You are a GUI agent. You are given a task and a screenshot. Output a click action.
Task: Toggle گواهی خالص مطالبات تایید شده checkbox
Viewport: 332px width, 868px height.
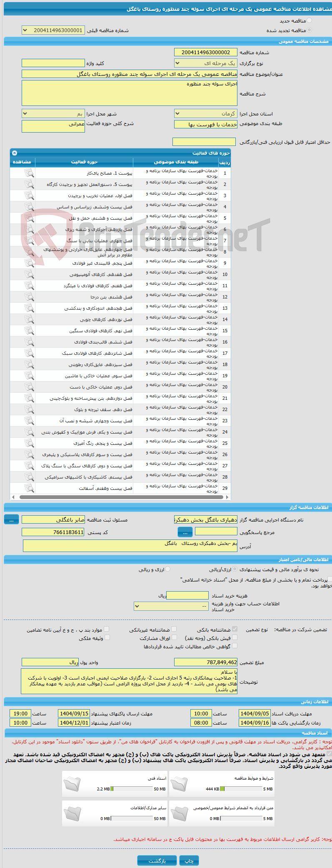(x=235, y=646)
